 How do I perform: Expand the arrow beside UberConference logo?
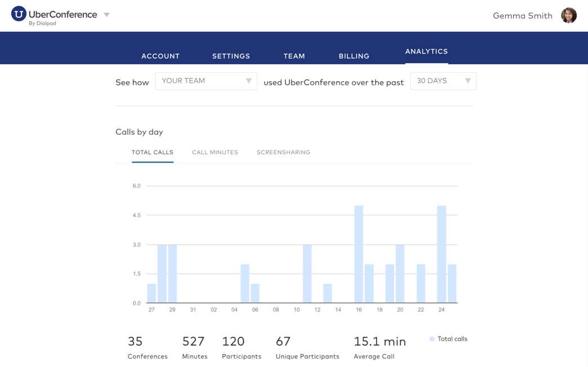point(106,15)
